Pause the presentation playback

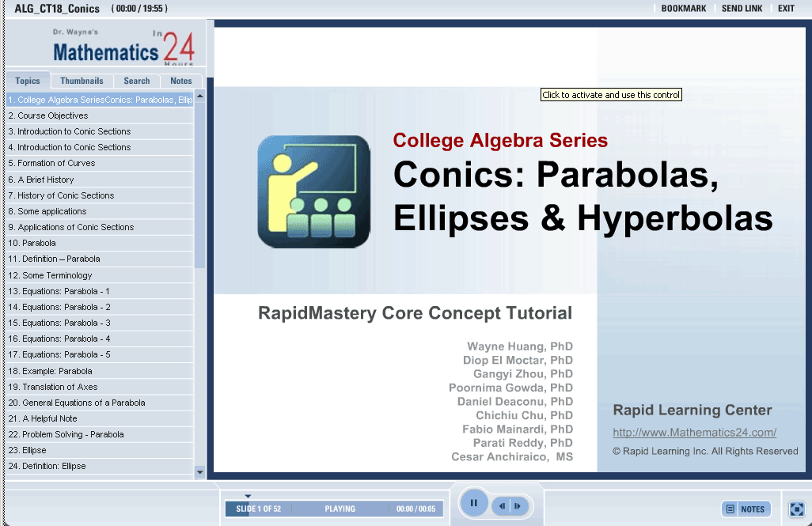click(x=473, y=503)
